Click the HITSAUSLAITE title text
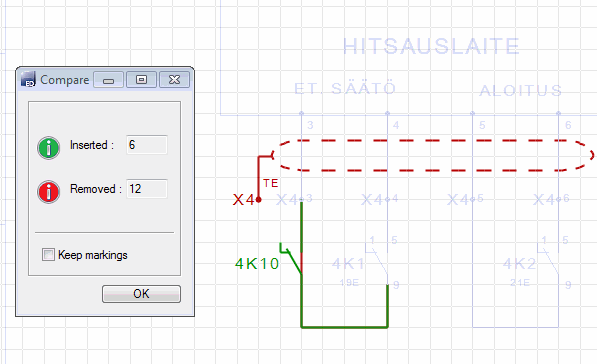The width and height of the screenshot is (597, 364). tap(431, 46)
